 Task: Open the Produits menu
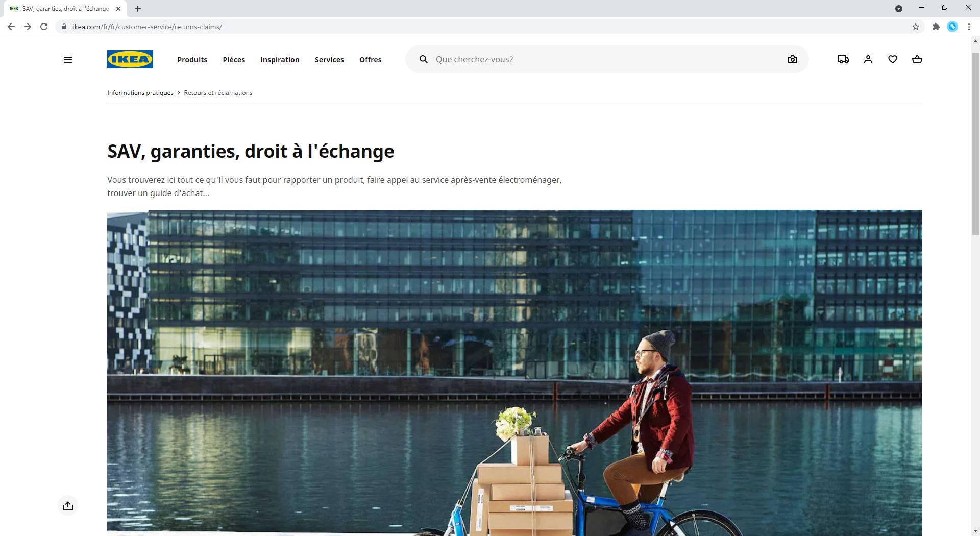[x=192, y=60]
